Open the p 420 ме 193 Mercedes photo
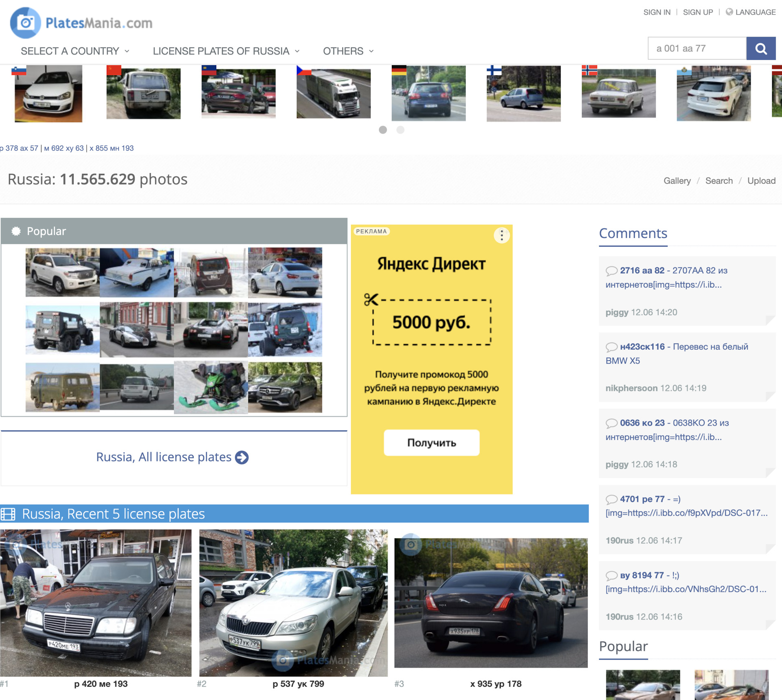Image resolution: width=782 pixels, height=700 pixels. pyautogui.click(x=96, y=602)
